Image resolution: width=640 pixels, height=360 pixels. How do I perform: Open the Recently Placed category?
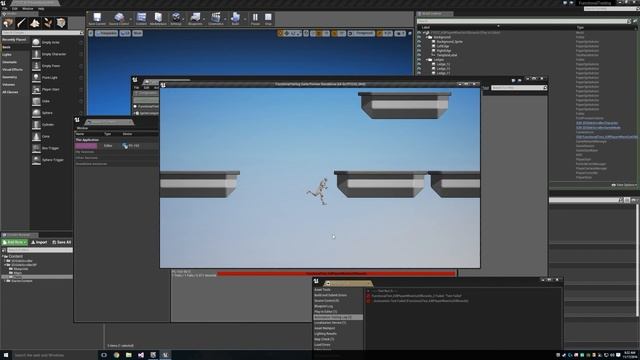[15, 40]
